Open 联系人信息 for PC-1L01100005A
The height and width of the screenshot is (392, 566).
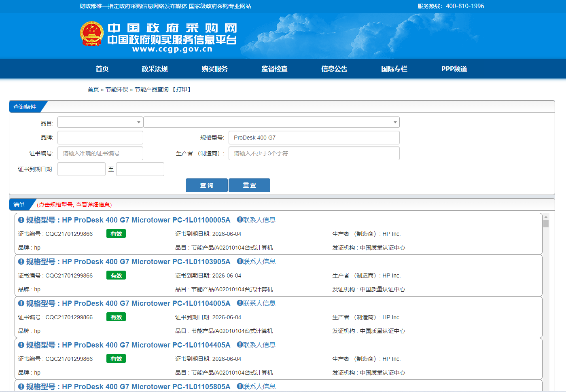(x=256, y=220)
